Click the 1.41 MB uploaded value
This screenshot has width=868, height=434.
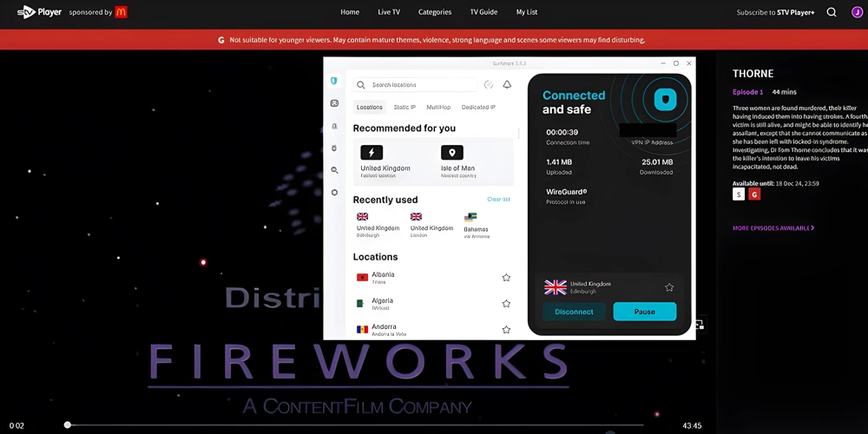pyautogui.click(x=559, y=162)
